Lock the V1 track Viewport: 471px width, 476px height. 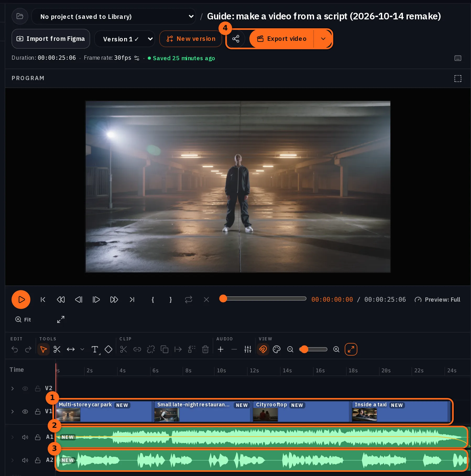coord(38,412)
